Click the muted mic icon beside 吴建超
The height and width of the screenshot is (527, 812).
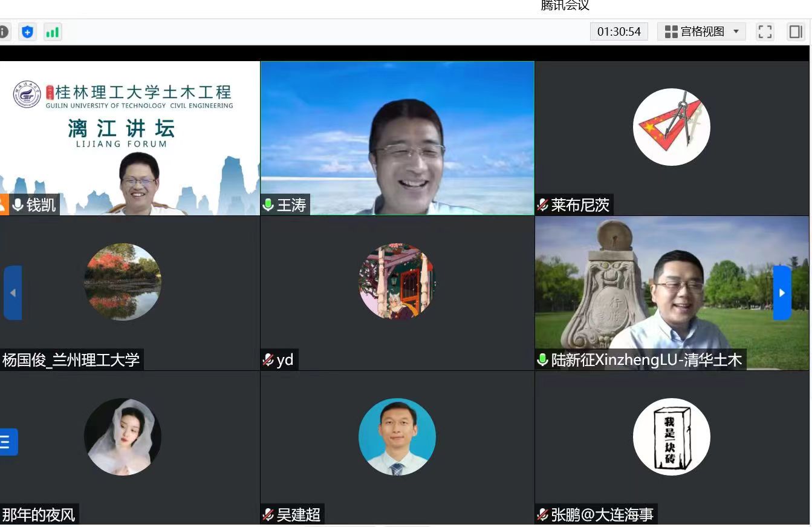pyautogui.click(x=268, y=515)
